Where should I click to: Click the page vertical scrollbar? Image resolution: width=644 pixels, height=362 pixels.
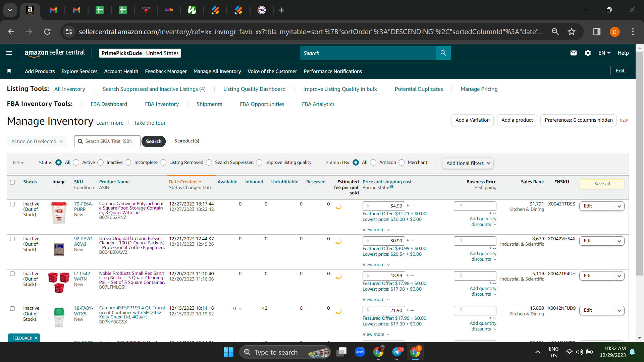(x=640, y=164)
